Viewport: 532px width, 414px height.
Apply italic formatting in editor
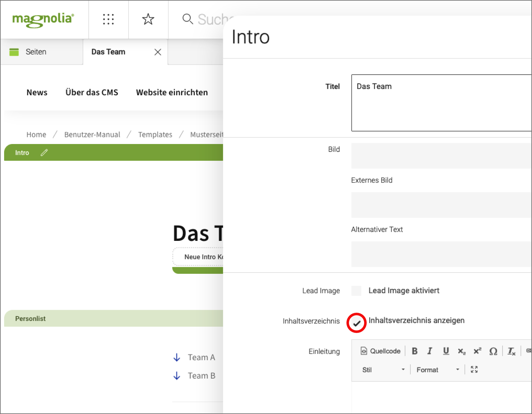[430, 351]
